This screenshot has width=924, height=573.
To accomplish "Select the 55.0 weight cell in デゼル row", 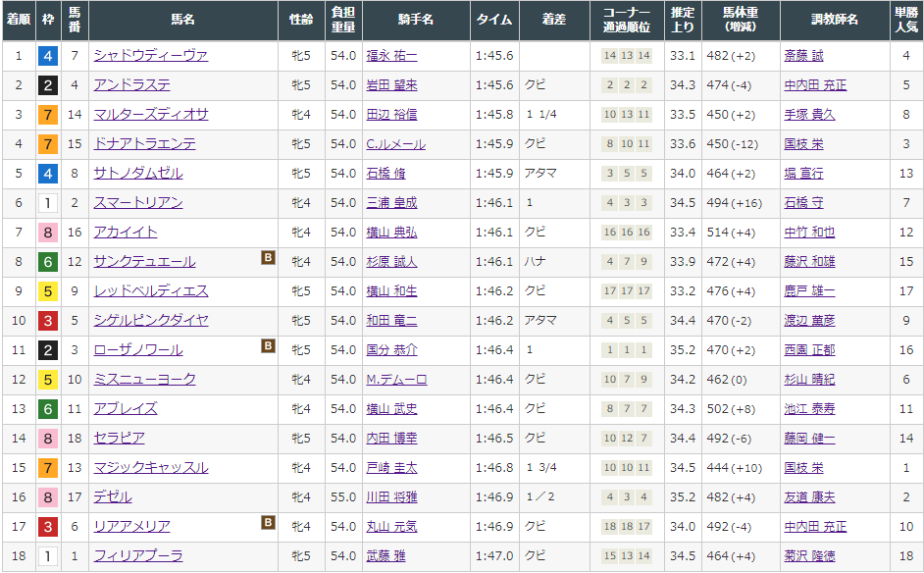I will [x=343, y=497].
